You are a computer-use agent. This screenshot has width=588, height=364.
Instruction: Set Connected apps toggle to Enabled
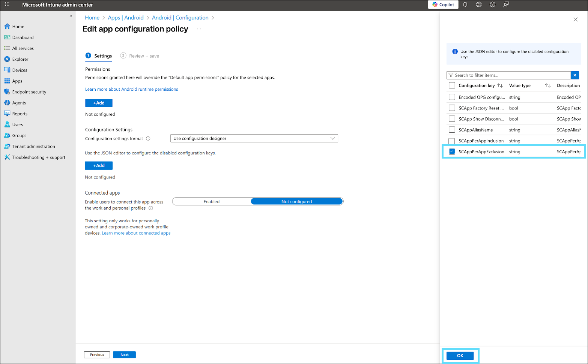click(x=212, y=202)
